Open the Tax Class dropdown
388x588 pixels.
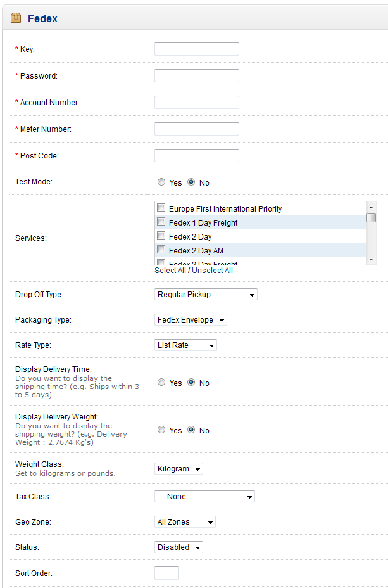[204, 497]
